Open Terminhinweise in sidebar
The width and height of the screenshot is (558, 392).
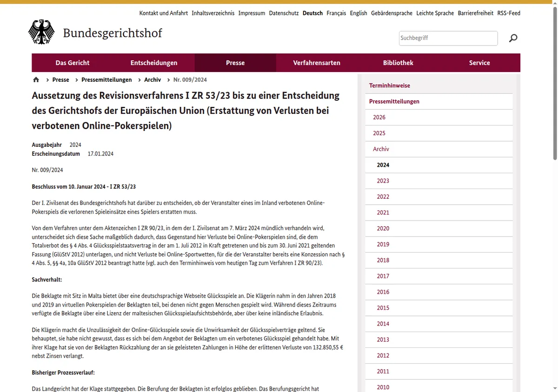pos(439,85)
